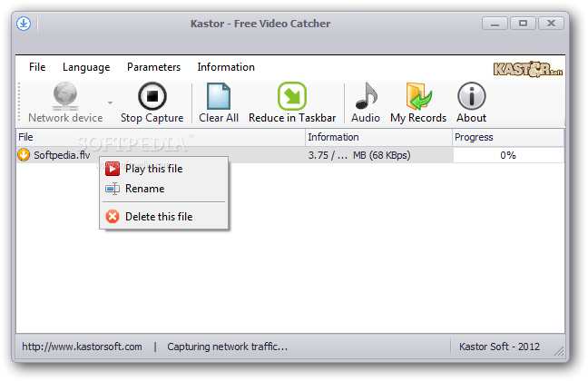Open the About info icon
Screen dimensions: 588x381
(471, 96)
